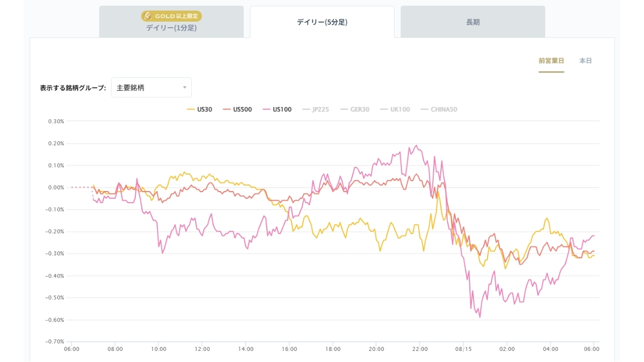
Task: Select the デイリー(5分足) tab
Action: click(322, 22)
